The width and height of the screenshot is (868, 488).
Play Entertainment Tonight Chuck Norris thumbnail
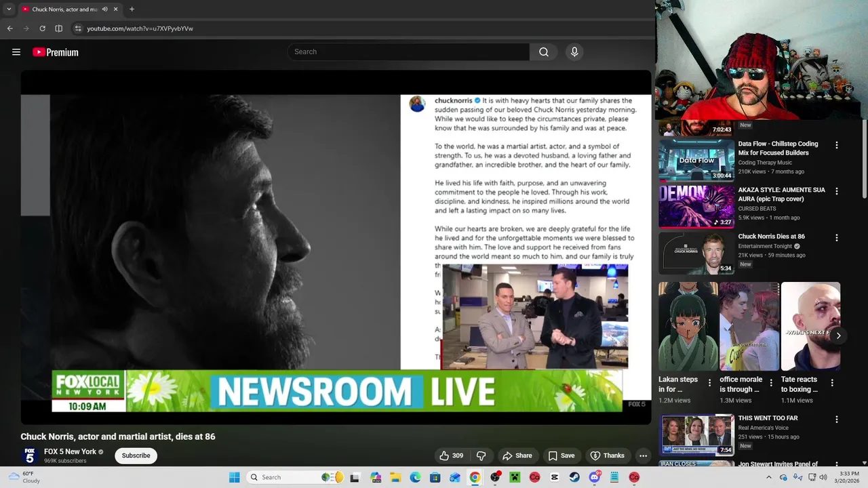(x=696, y=253)
